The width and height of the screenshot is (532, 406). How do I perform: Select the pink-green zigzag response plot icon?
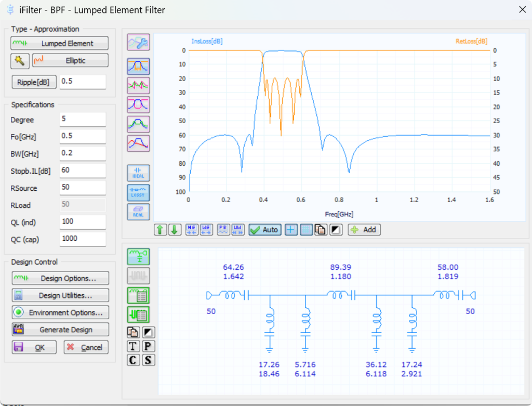tap(138, 85)
